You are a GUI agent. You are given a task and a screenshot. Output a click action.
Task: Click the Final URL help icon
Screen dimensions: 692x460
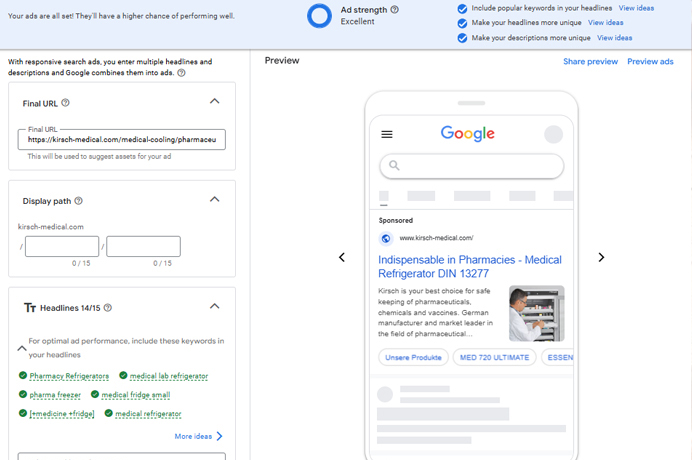(x=66, y=102)
